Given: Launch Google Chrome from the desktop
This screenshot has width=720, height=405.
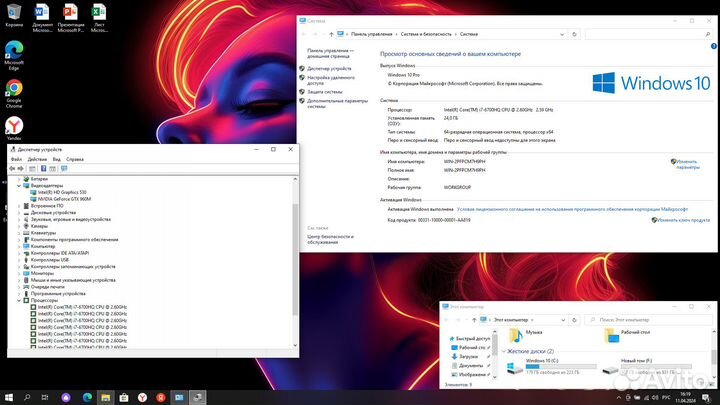Looking at the screenshot, I should point(14,93).
